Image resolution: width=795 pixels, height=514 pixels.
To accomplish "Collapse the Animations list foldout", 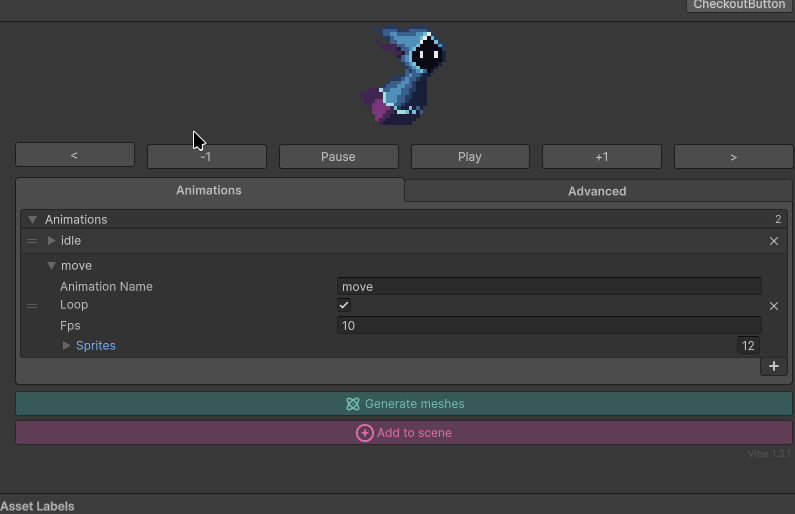I will 32,220.
